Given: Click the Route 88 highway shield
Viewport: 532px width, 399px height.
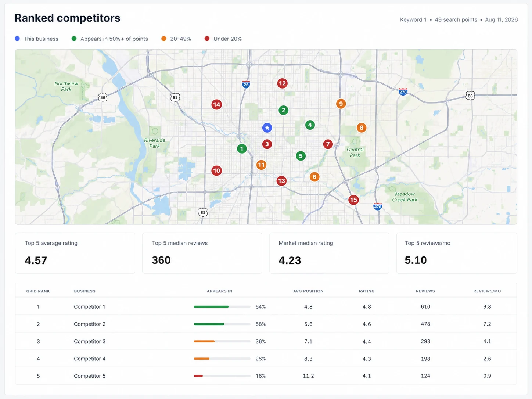Looking at the screenshot, I should (470, 96).
